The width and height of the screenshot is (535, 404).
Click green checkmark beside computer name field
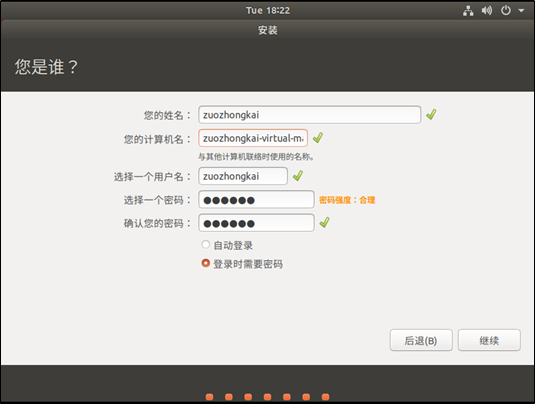pyautogui.click(x=318, y=138)
